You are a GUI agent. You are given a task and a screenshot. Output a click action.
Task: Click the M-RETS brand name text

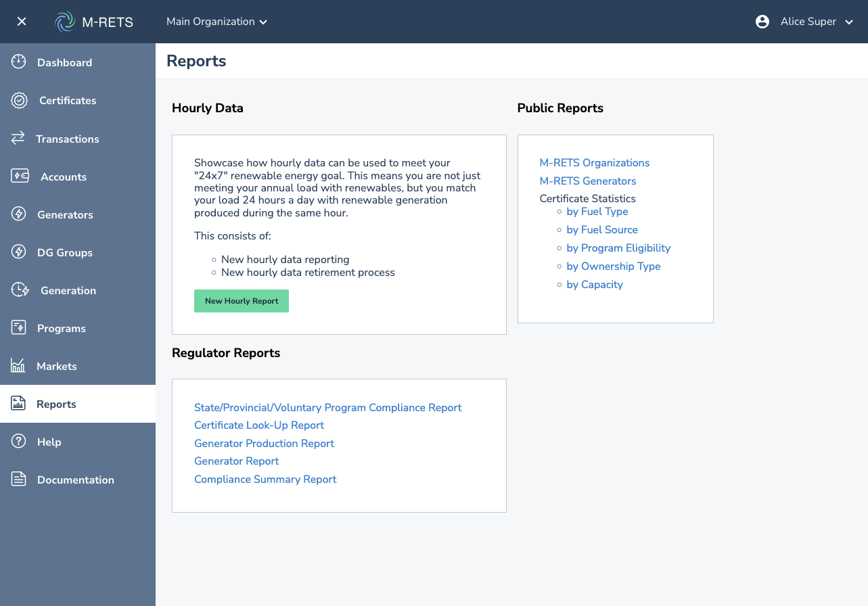tap(108, 22)
